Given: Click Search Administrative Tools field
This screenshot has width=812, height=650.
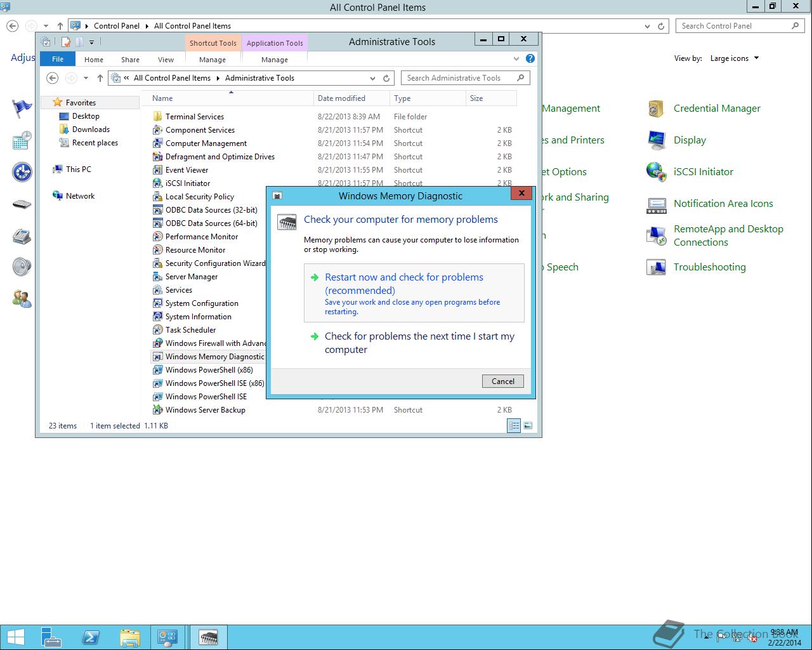Looking at the screenshot, I should point(465,78).
